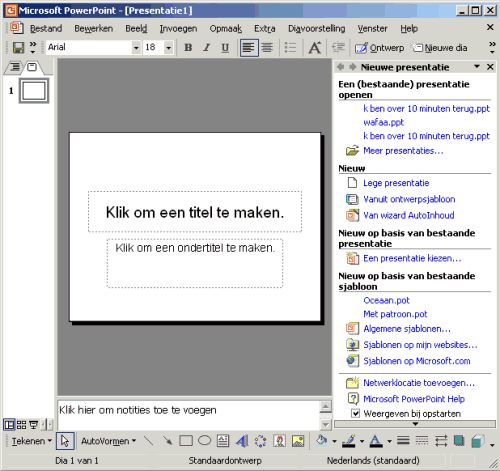This screenshot has height=471, width=500.
Task: Toggle Italic formatting
Action: [x=207, y=48]
